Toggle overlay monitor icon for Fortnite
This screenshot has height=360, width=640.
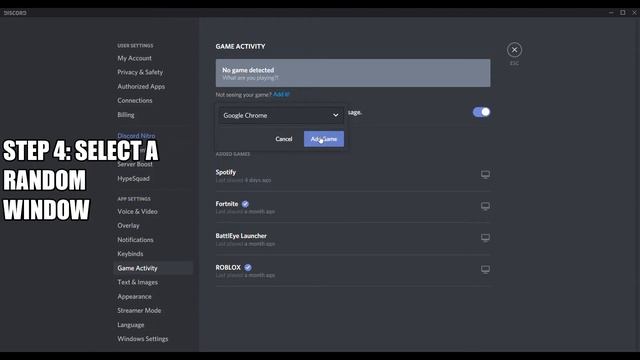tap(485, 206)
